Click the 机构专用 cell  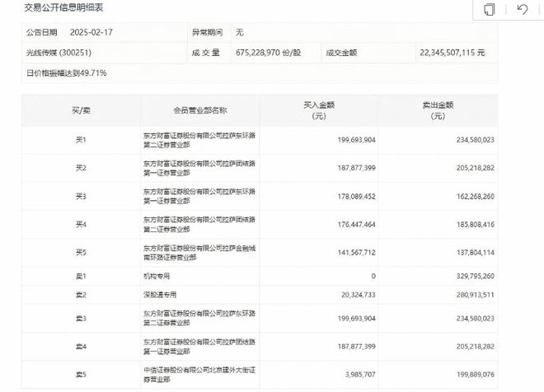click(x=157, y=276)
